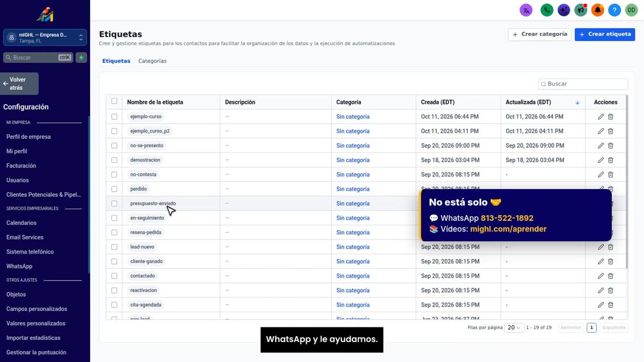Open the mighl.com/aprender videos link
Viewport: 644px width, 362px height.
[508, 229]
